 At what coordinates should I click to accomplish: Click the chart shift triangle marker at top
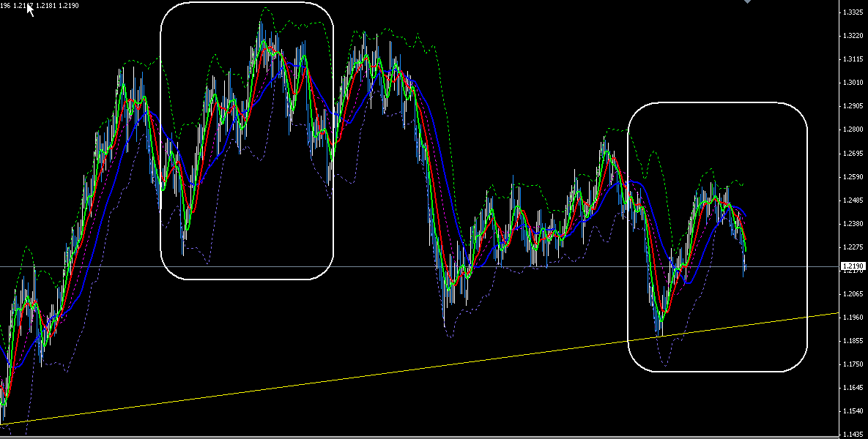pyautogui.click(x=748, y=1)
